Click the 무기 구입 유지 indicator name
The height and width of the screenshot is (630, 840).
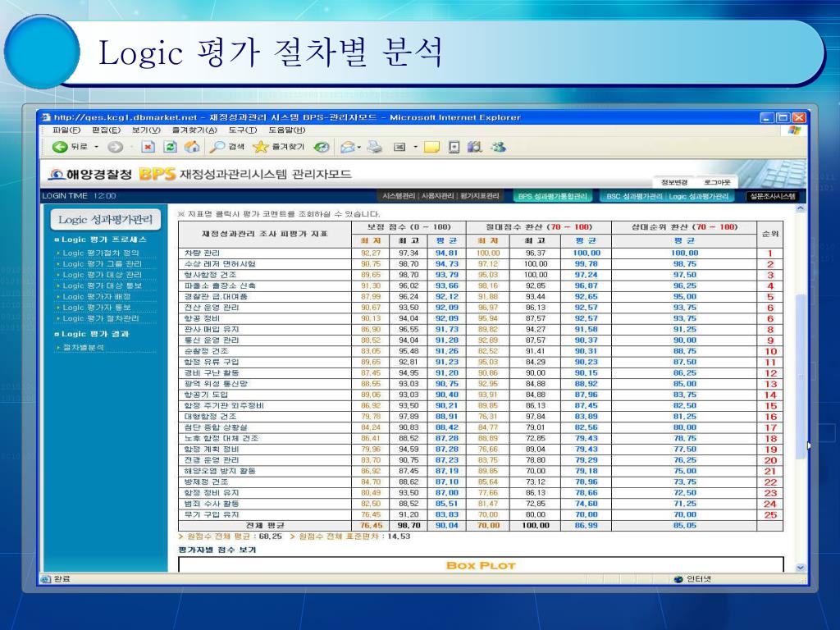211,514
